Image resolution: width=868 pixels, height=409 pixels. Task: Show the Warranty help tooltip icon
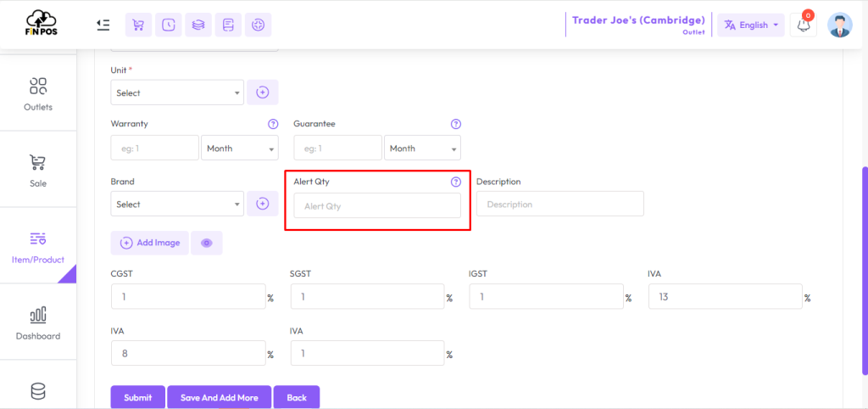point(272,124)
